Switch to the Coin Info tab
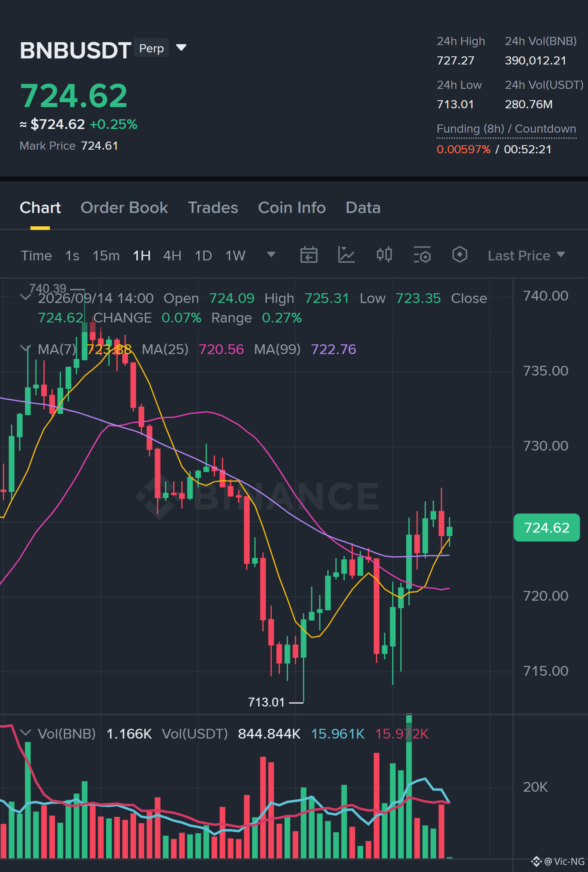588x872 pixels. click(x=292, y=208)
